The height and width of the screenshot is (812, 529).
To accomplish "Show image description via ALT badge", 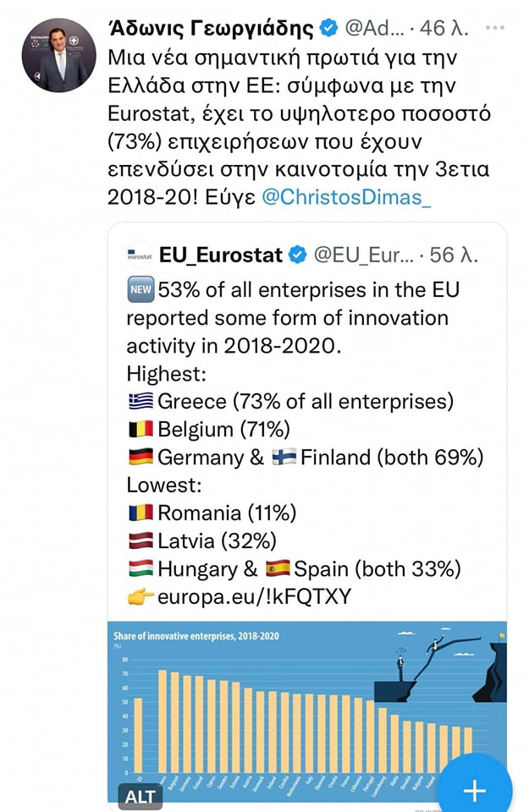I will (x=140, y=797).
